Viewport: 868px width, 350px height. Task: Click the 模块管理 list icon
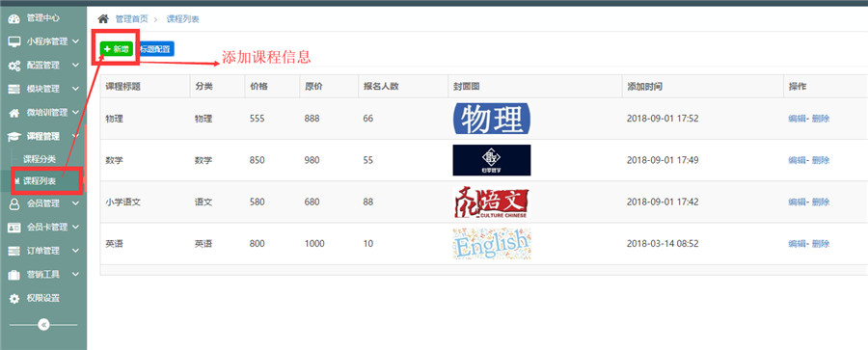tap(14, 89)
